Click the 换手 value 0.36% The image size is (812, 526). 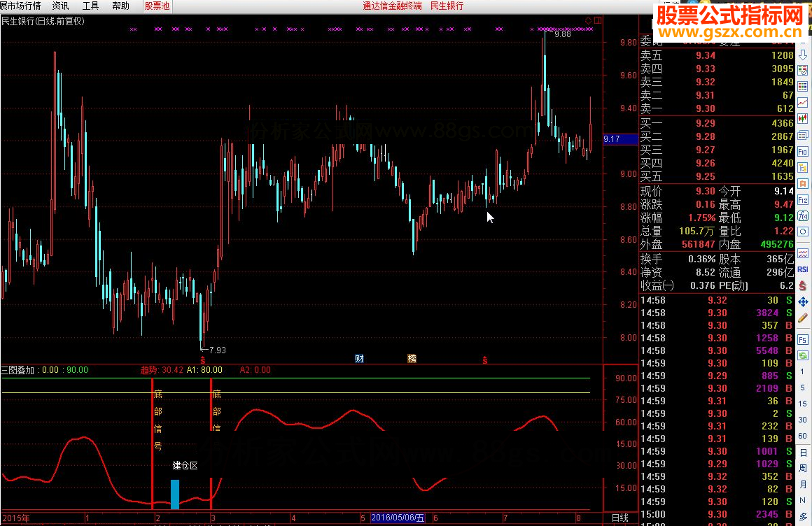click(701, 259)
